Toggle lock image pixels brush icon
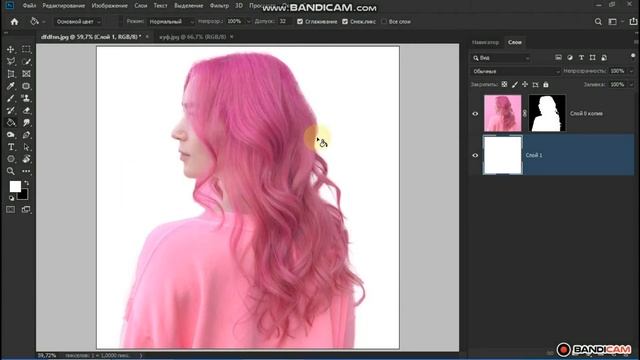The image size is (640, 360). (515, 84)
